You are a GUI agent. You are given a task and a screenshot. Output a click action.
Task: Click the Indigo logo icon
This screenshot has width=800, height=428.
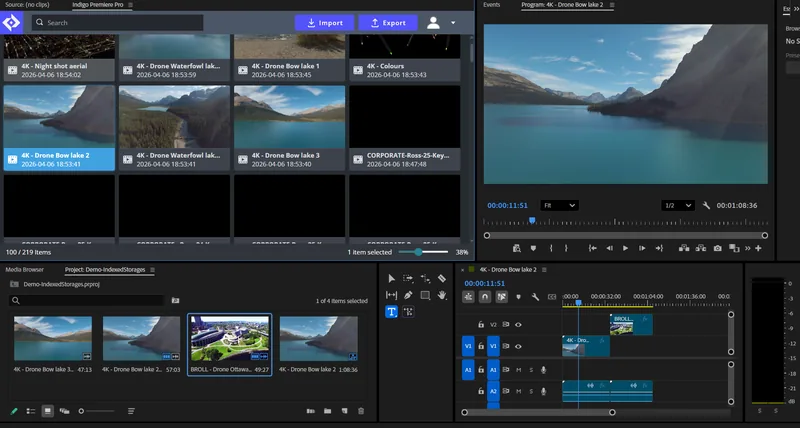[11, 22]
